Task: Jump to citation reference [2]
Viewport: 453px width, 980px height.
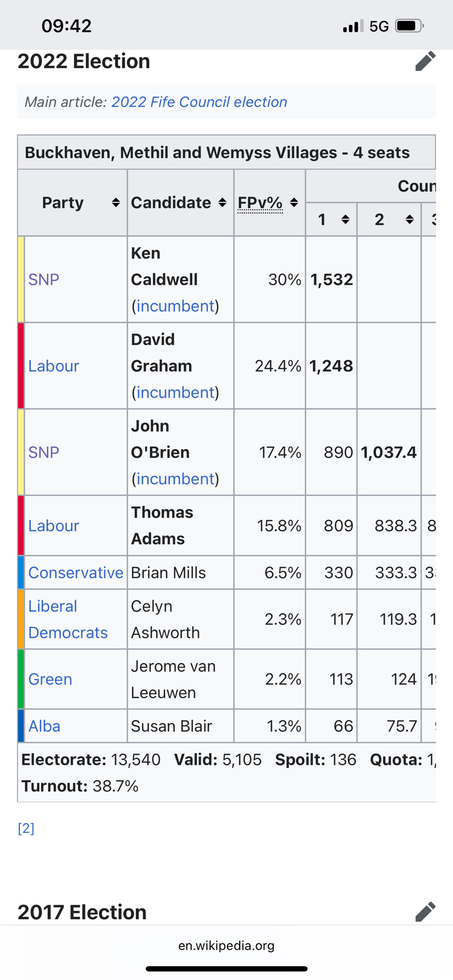Action: click(26, 828)
